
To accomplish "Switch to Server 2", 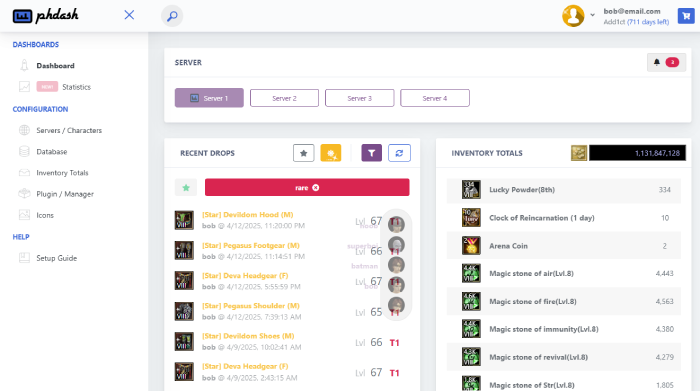I will [x=284, y=98].
